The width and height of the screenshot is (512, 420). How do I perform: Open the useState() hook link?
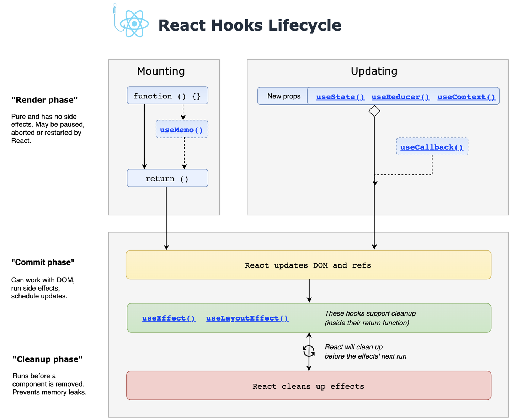(x=340, y=97)
